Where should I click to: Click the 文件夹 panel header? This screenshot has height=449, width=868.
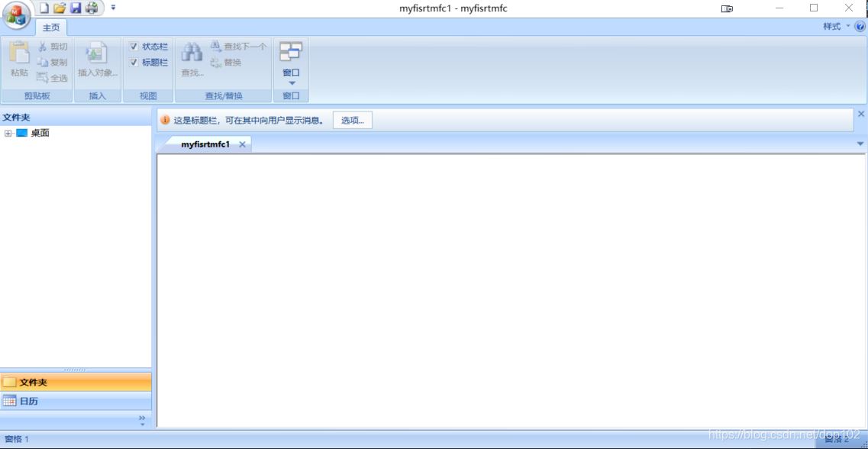point(76,117)
